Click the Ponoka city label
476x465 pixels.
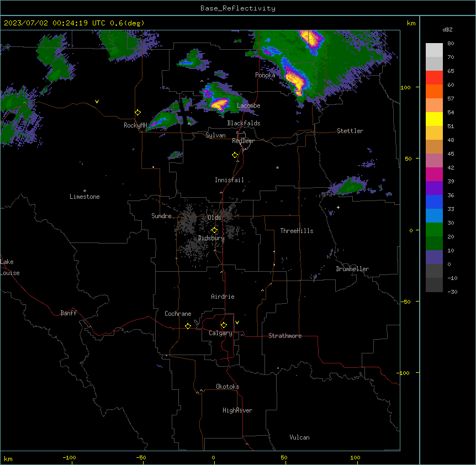pyautogui.click(x=265, y=75)
